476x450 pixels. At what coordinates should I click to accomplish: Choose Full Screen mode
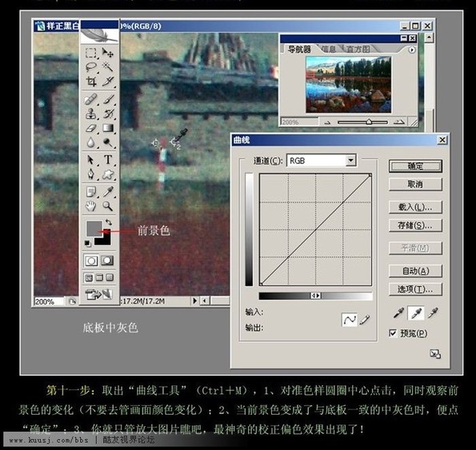point(110,277)
